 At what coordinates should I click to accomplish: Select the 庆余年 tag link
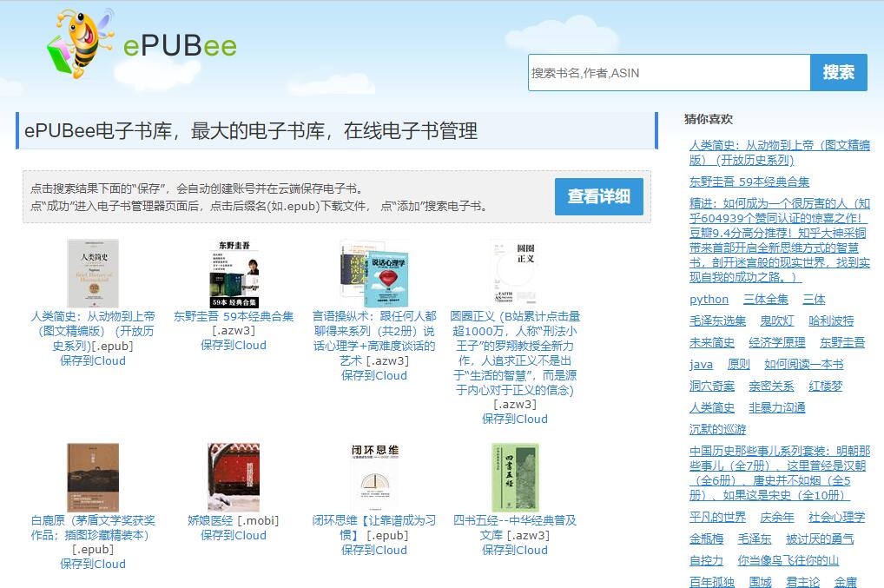777,517
